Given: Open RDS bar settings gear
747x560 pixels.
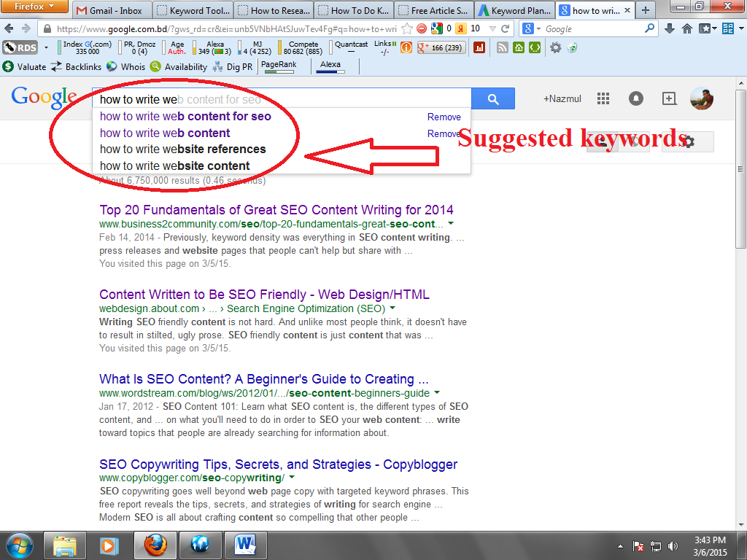Looking at the screenshot, I should click(x=555, y=47).
